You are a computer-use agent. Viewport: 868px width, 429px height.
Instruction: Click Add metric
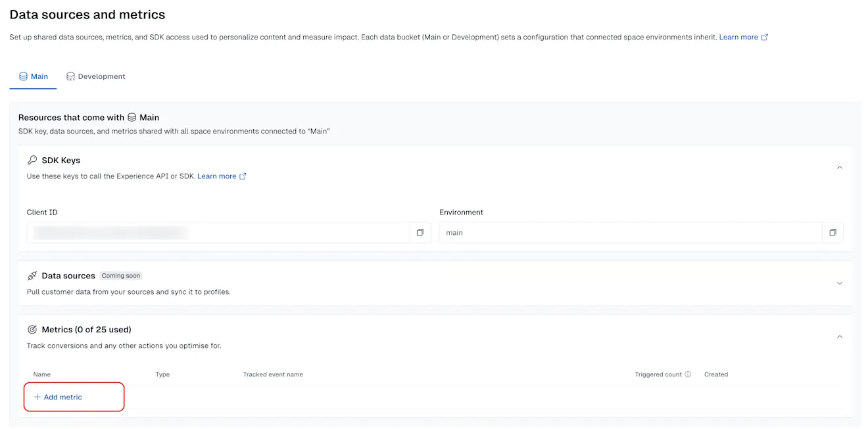coord(62,397)
